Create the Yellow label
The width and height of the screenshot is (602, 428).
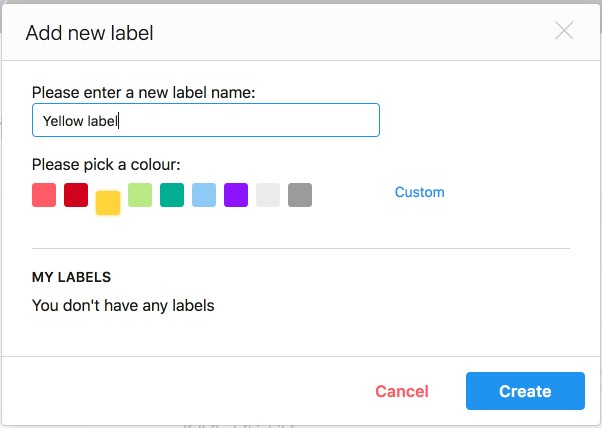(x=525, y=391)
